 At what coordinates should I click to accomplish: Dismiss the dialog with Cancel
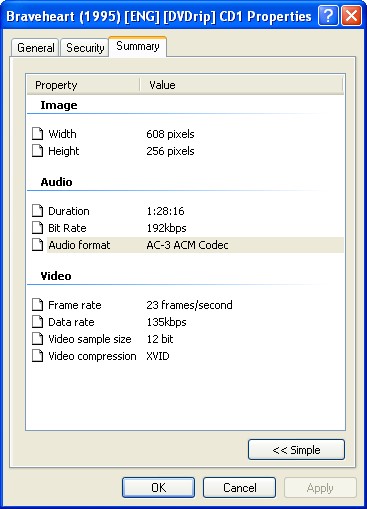pos(240,488)
